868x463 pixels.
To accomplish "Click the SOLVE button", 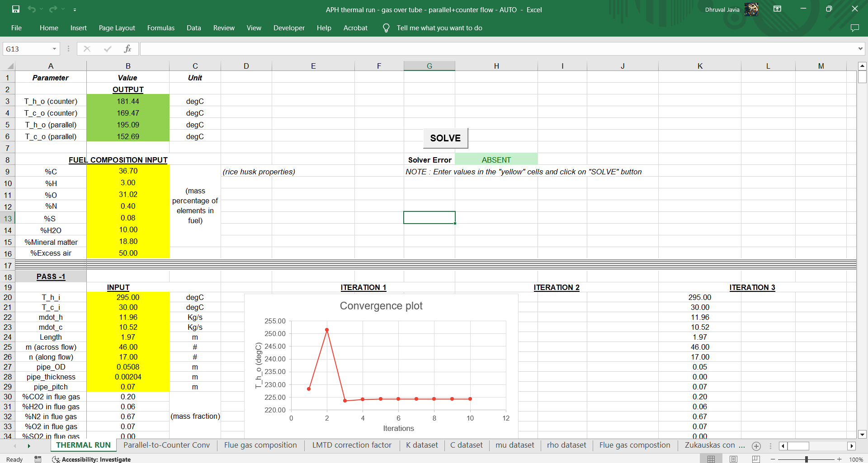I will pyautogui.click(x=445, y=138).
